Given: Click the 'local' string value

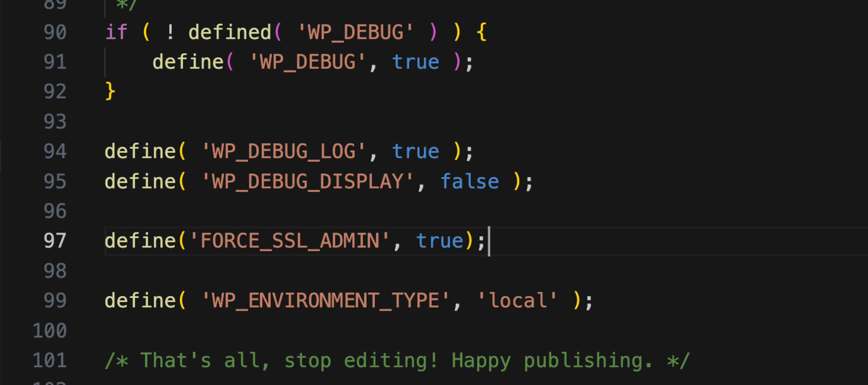Looking at the screenshot, I should point(517,301).
